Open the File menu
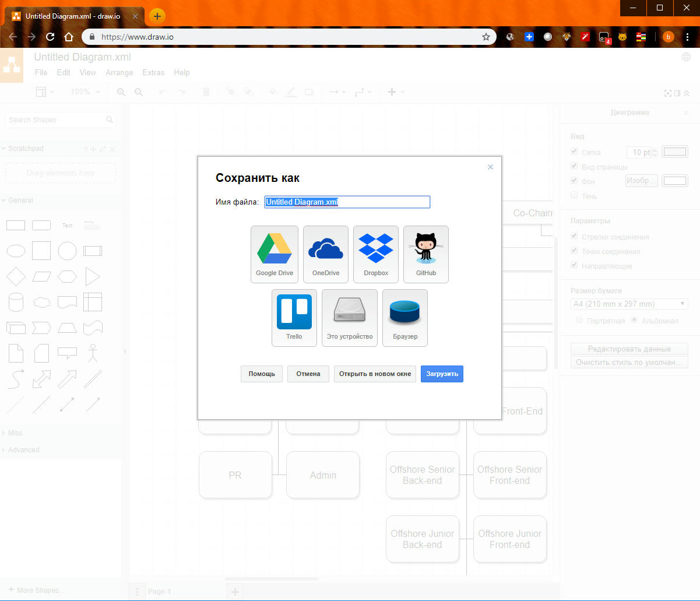This screenshot has width=700, height=601. coord(41,73)
